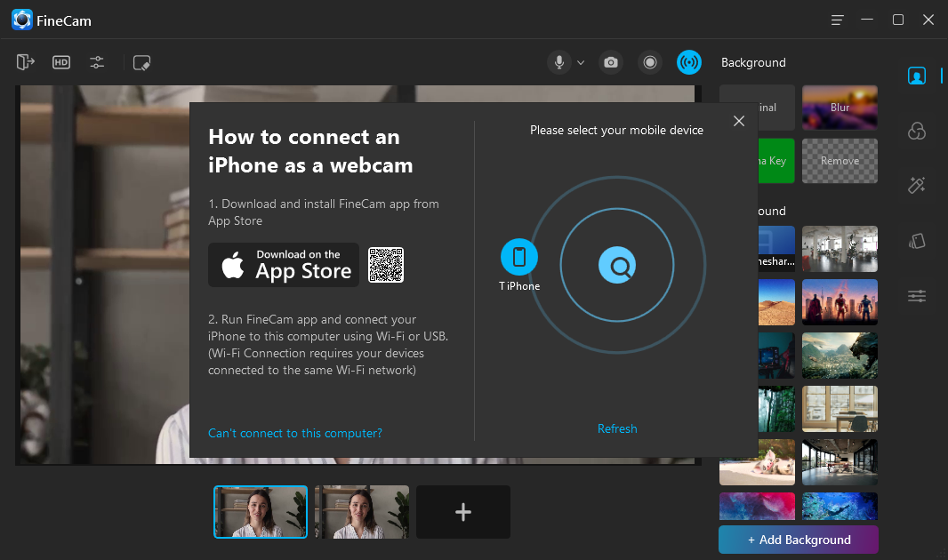
Task: Open the tilted cards sidebar panel
Action: pyautogui.click(x=917, y=241)
